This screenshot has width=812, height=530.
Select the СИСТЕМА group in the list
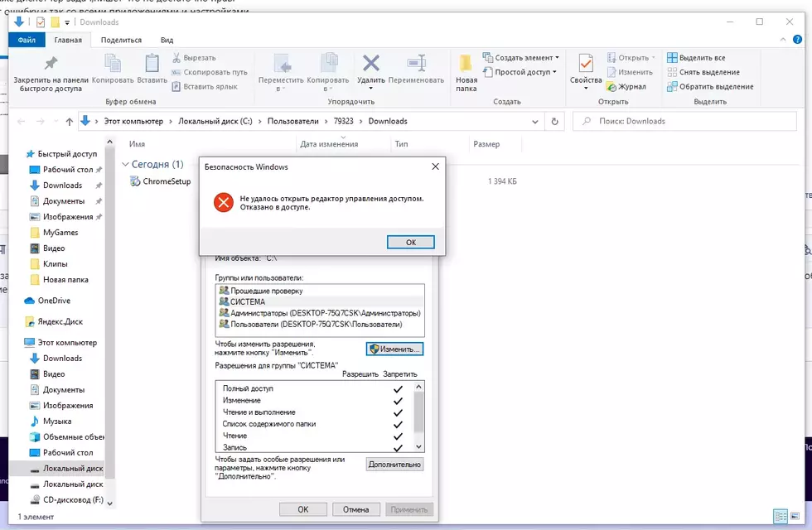click(320, 301)
